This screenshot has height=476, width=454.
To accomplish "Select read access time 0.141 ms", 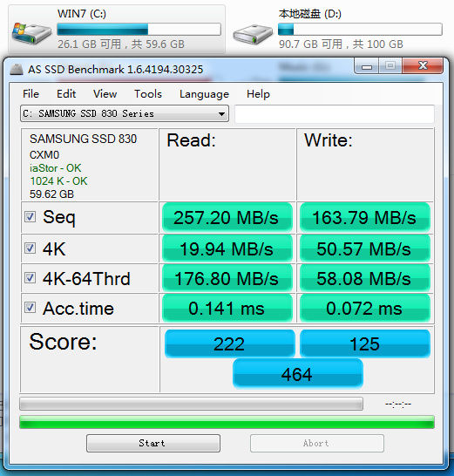I will click(x=227, y=308).
